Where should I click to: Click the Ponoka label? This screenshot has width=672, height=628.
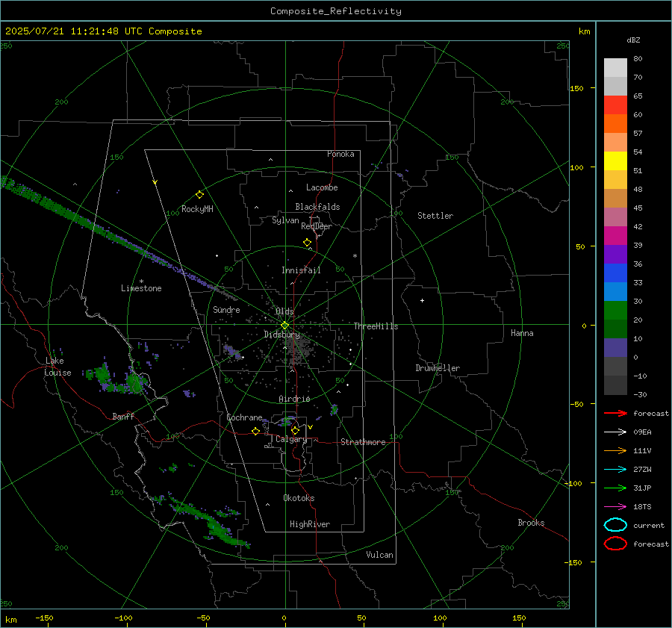tap(340, 154)
